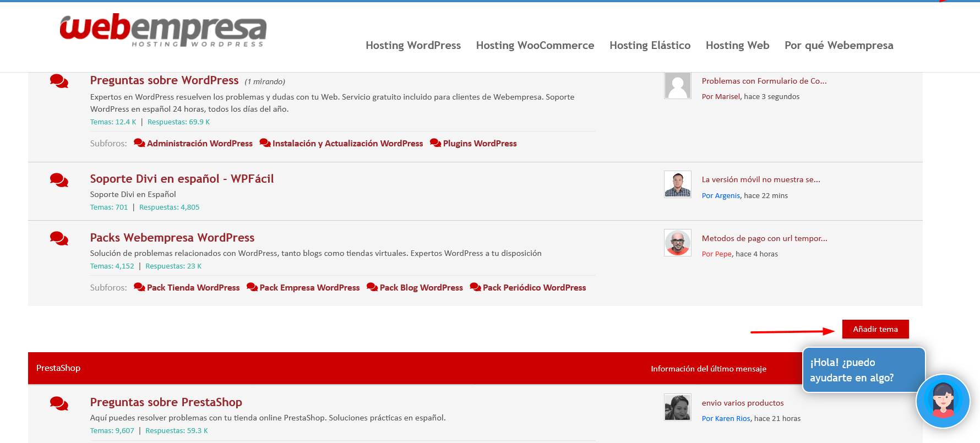Click Temas: 12.4 K count text
Viewport: 980px width, 443px height.
113,122
